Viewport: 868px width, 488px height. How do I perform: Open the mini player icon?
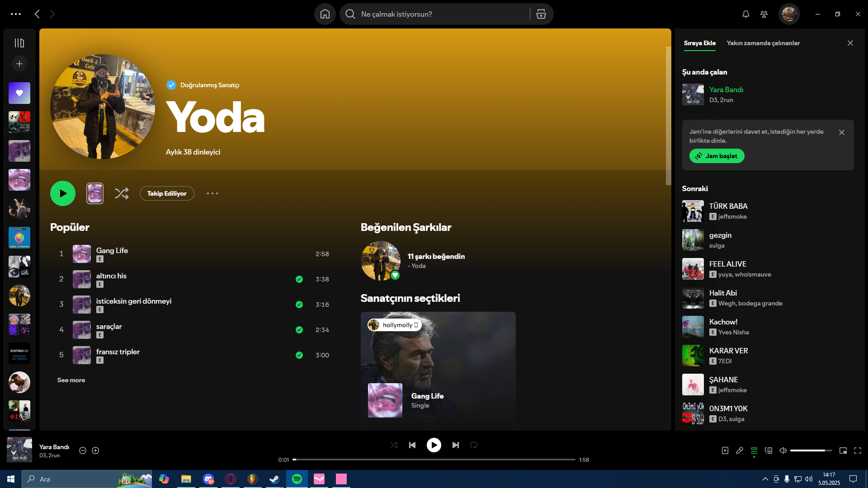pos(843,450)
